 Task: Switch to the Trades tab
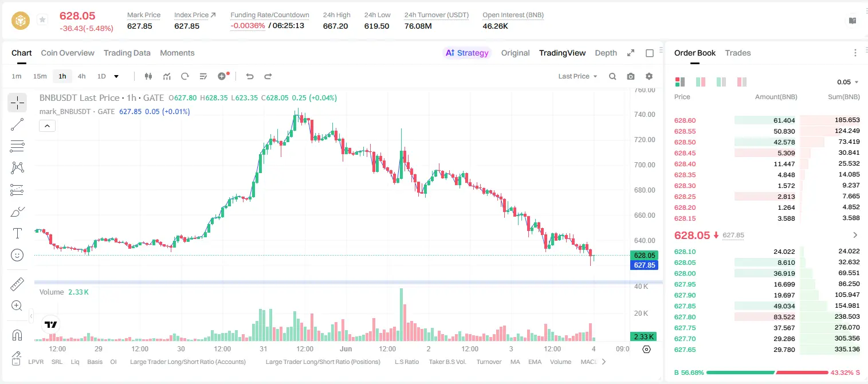coord(737,53)
